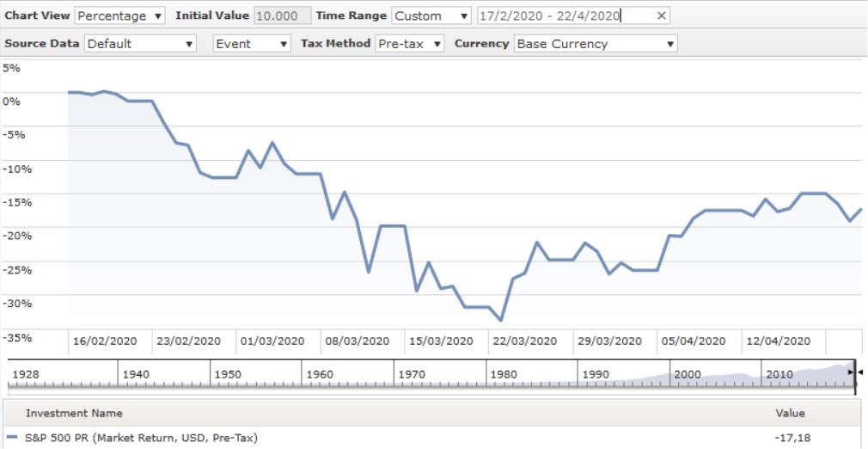Viewport: 868px width, 449px height.
Task: Click into the date range text field
Action: (x=563, y=15)
